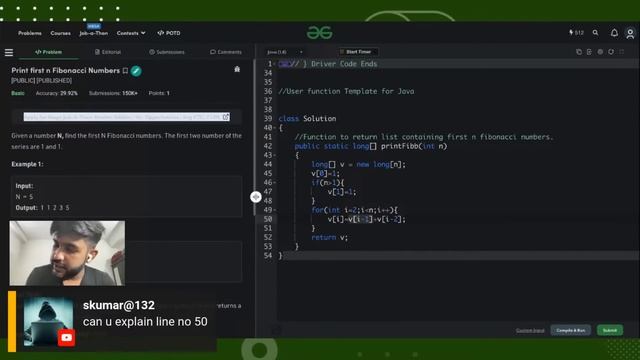Image resolution: width=640 pixels, height=360 pixels.
Task: Bookmark the Fibonacci Numbers problem
Action: point(125,71)
